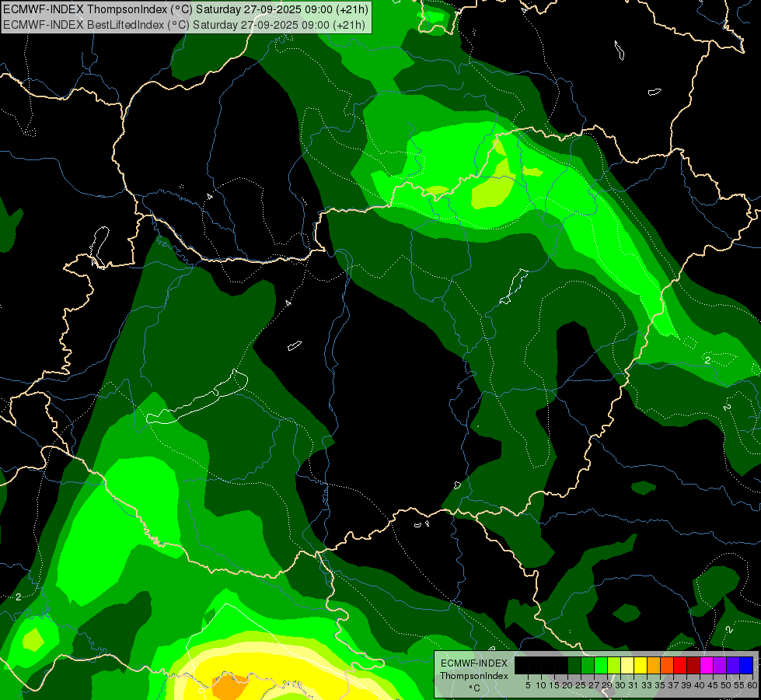Click the legend scale value 30
Viewport: 761px width, 700px height.
pyautogui.click(x=620, y=685)
